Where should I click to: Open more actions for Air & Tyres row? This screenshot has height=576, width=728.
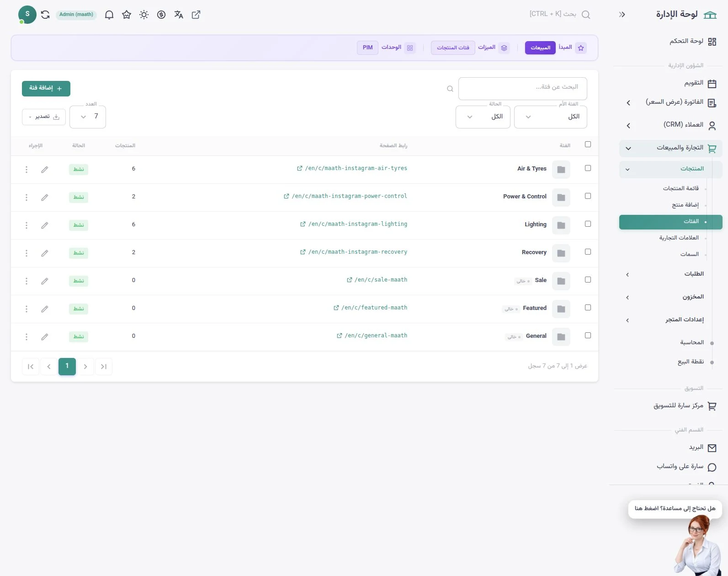click(27, 170)
